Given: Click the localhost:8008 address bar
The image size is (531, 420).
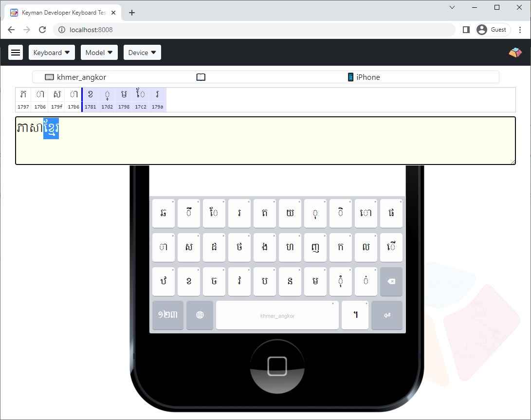Looking at the screenshot, I should click(x=254, y=30).
